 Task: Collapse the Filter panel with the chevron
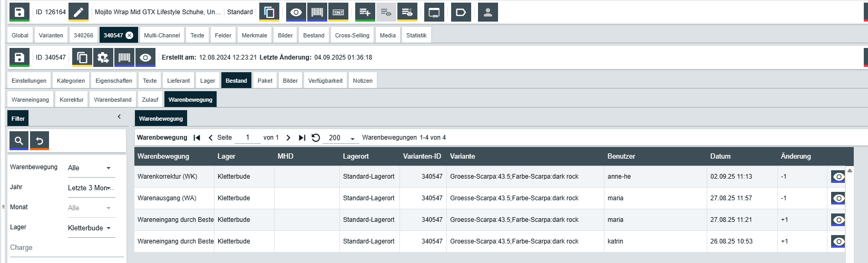119,116
